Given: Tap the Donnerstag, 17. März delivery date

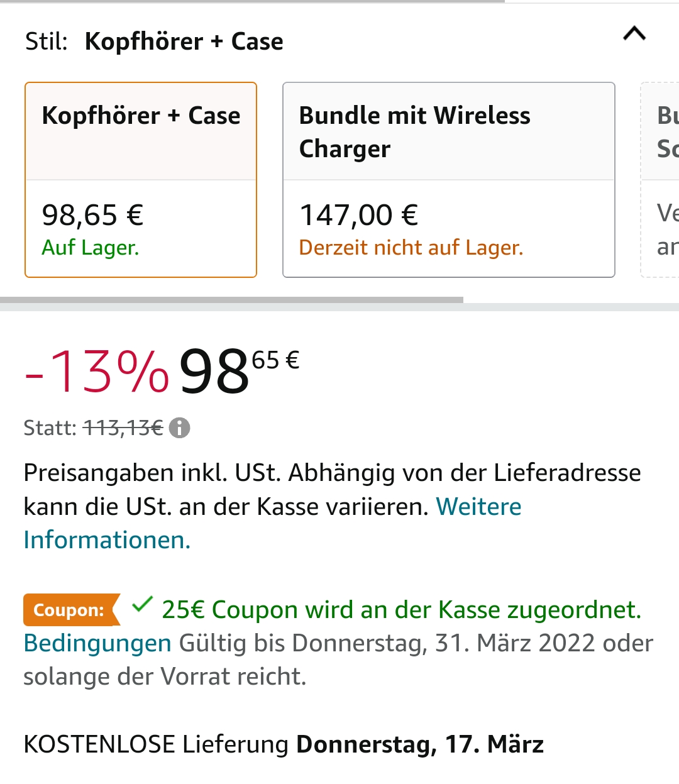Looking at the screenshot, I should (419, 744).
